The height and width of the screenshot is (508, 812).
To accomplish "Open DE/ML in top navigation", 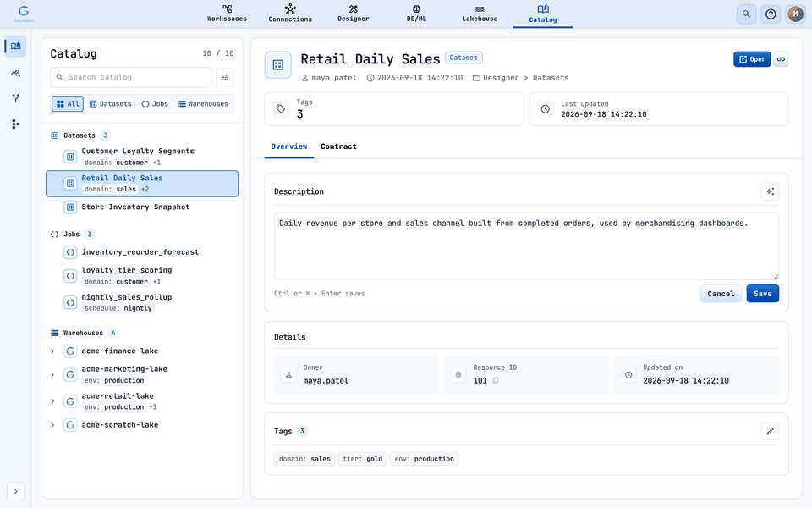I will pos(416,14).
